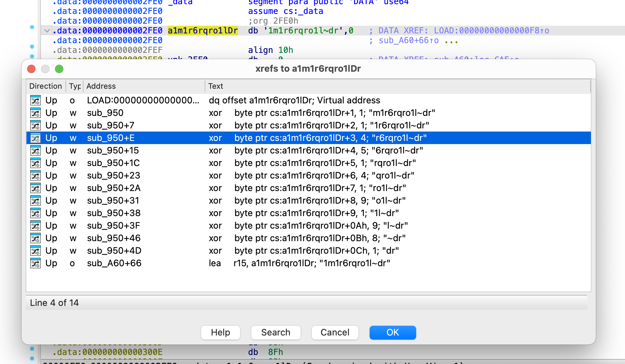Click the xref icon of LOAD row
The width and height of the screenshot is (625, 364).
point(35,101)
